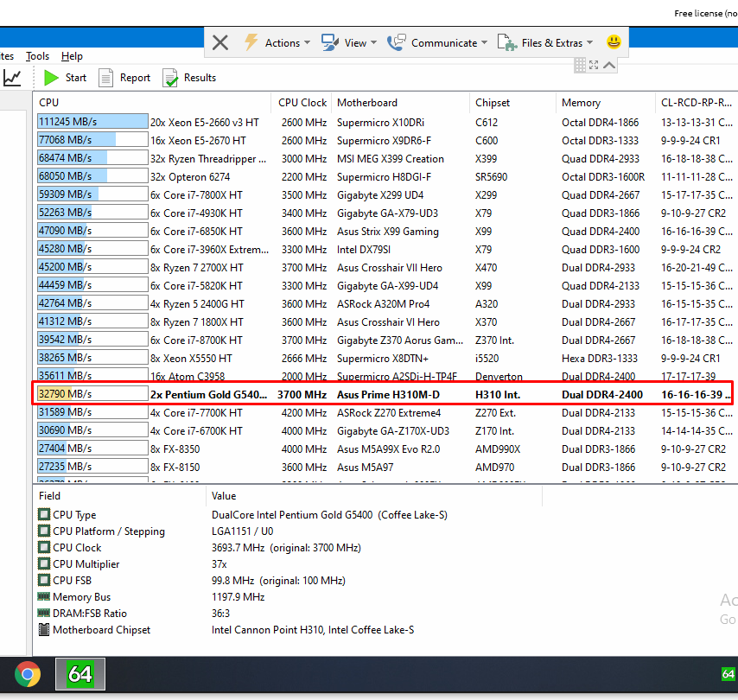Click Asus Prime H310M-D motherboard cell
Screen dimensions: 738x700
[388, 394]
